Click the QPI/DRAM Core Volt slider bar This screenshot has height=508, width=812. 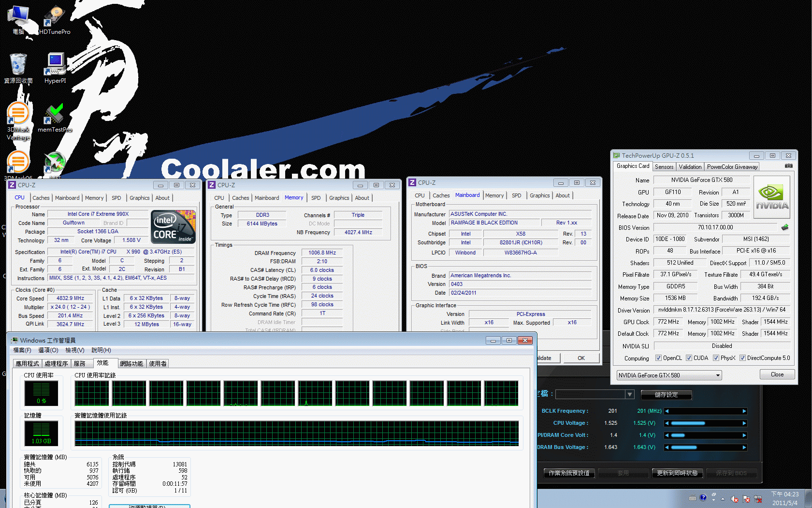tap(706, 435)
